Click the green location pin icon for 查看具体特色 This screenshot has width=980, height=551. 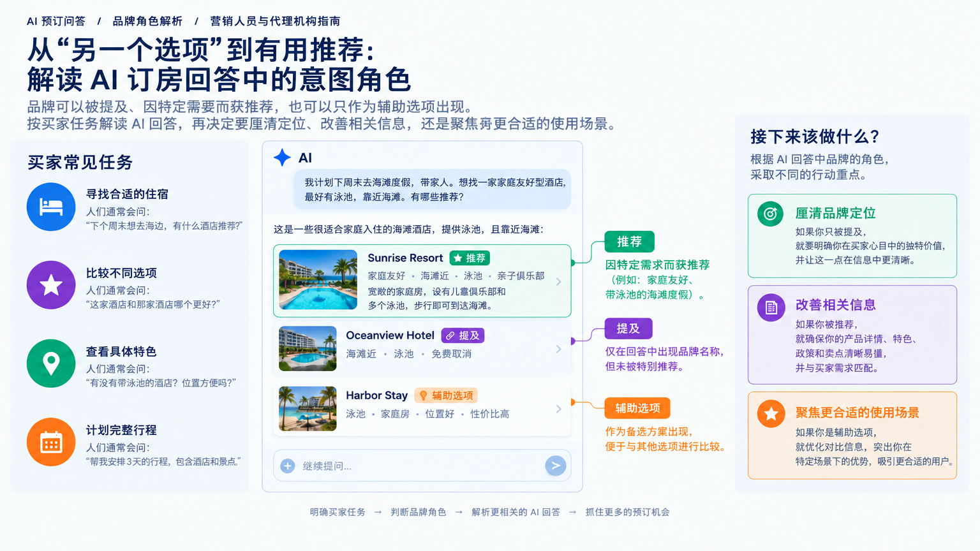click(51, 364)
